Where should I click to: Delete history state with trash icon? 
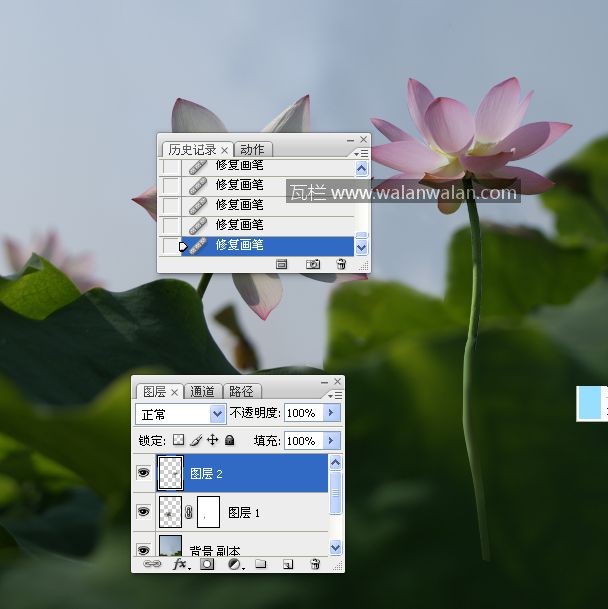tap(341, 264)
